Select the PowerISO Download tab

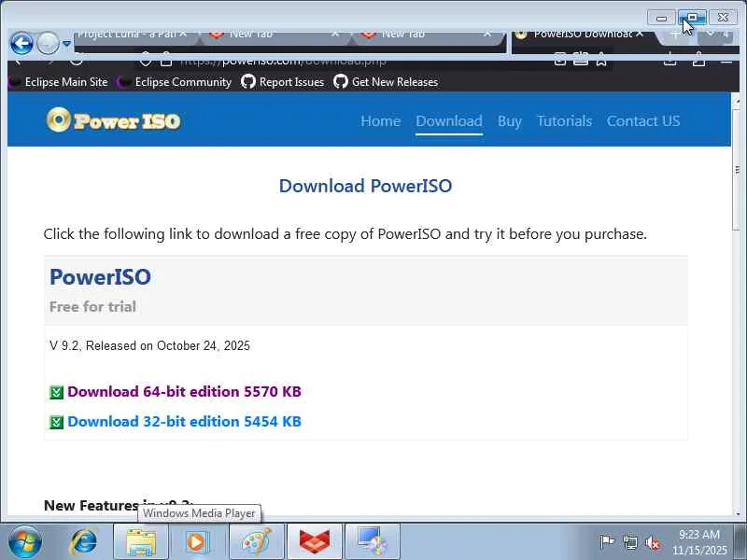coord(584,35)
